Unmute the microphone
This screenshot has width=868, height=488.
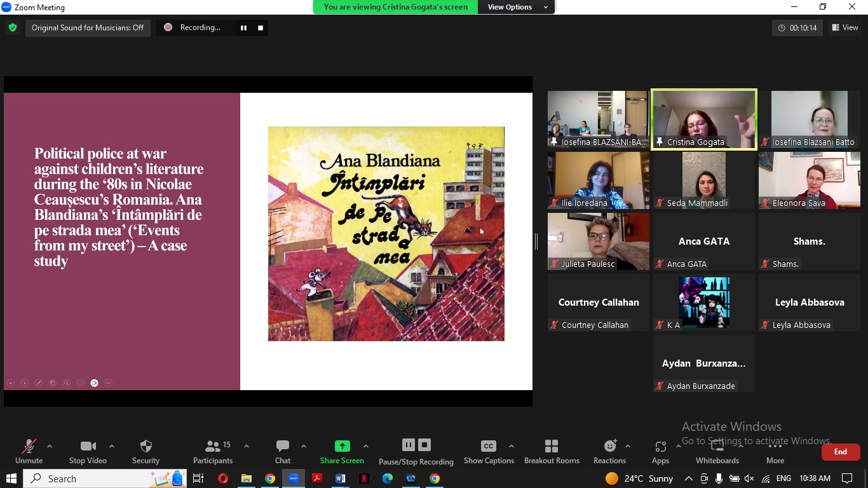29,452
